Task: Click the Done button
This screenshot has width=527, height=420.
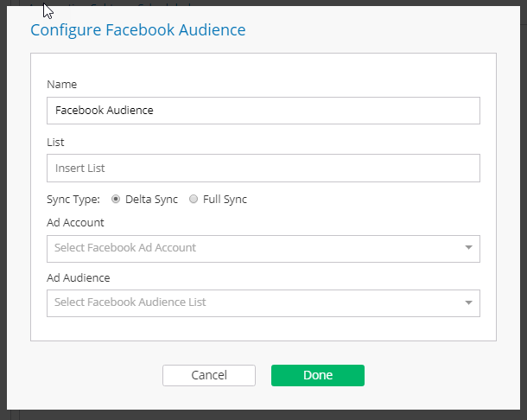Action: click(318, 375)
